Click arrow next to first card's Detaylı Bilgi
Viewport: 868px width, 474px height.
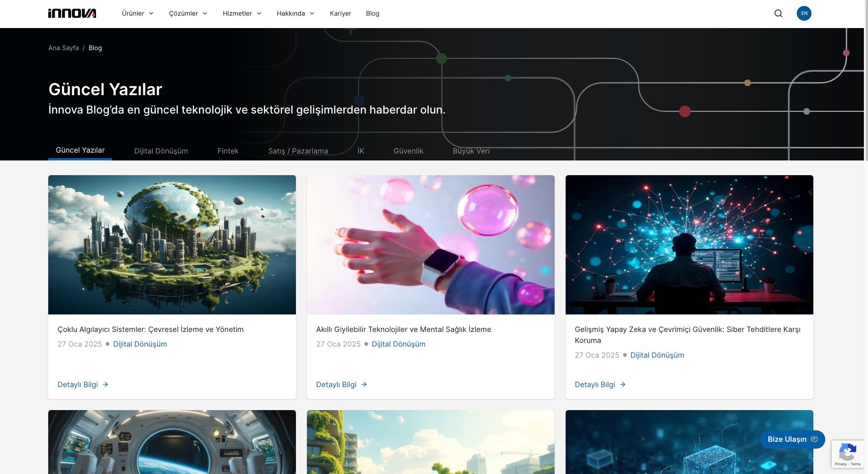(105, 384)
